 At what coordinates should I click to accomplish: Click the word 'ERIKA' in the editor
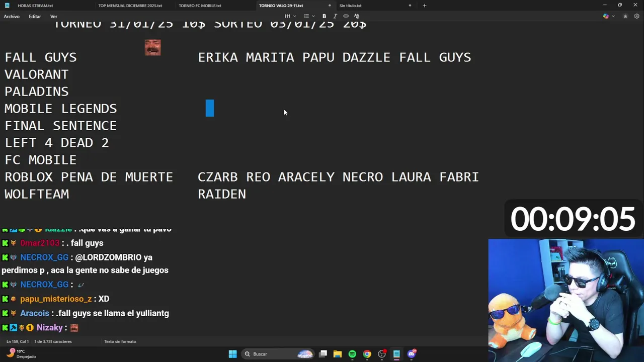(x=218, y=57)
